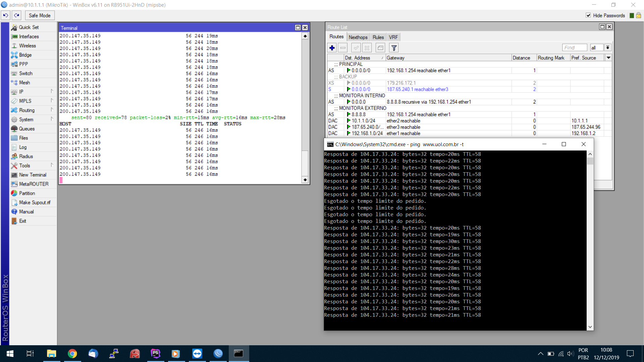644x362 pixels.
Task: Click the blue plus Add route icon
Action: [x=332, y=48]
